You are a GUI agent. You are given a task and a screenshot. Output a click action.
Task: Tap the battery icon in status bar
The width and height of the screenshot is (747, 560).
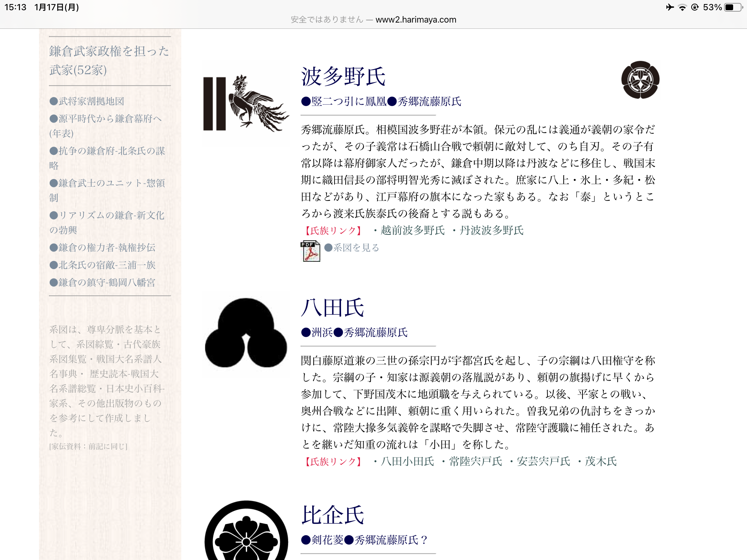point(733,7)
